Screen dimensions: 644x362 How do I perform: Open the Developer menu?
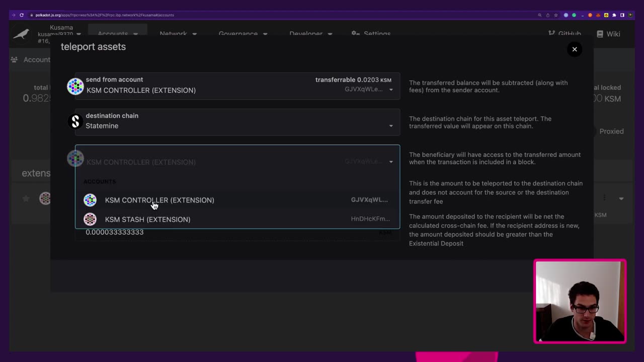(310, 34)
